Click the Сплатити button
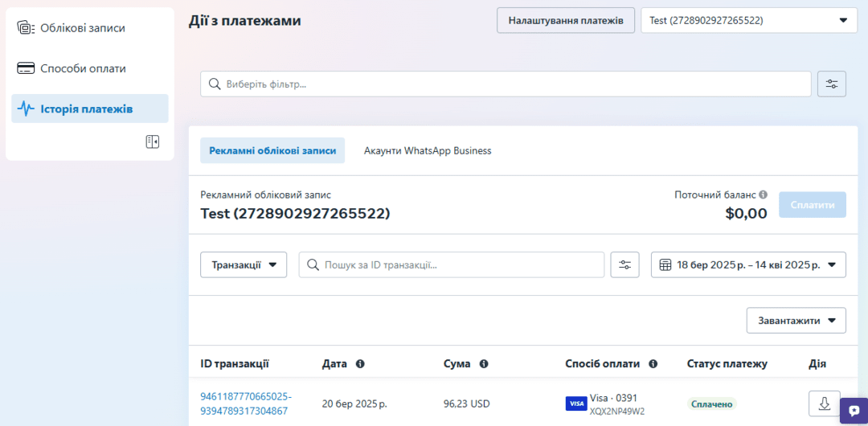 tap(813, 205)
